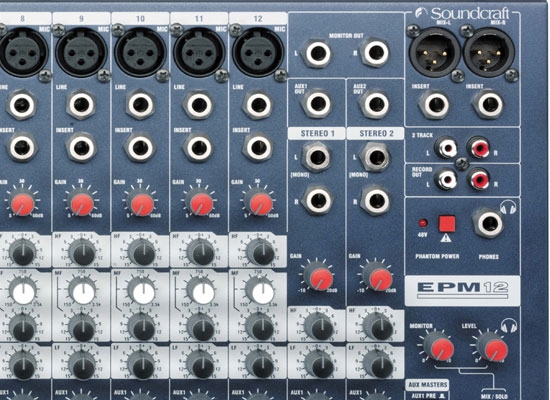
Task: Click the 48V red LED indicator
Action: pyautogui.click(x=423, y=223)
